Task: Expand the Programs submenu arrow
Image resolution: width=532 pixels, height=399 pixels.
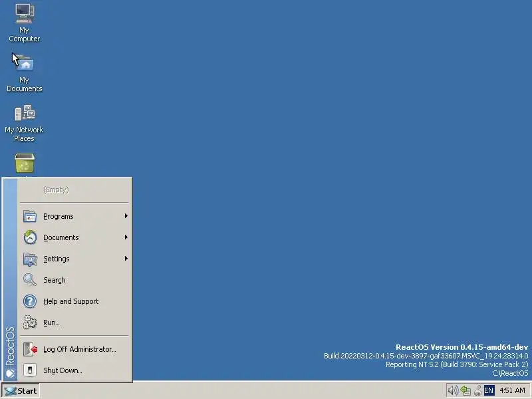Action: [x=126, y=215]
